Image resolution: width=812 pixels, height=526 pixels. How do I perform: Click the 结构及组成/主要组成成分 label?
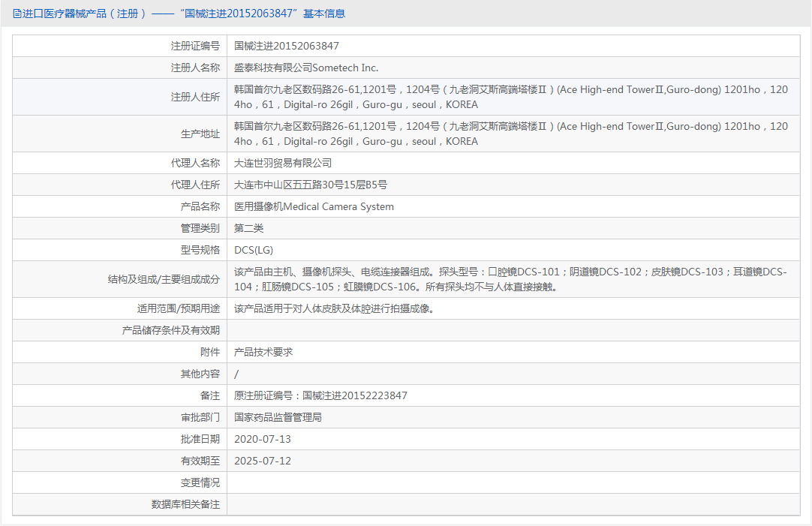(164, 279)
